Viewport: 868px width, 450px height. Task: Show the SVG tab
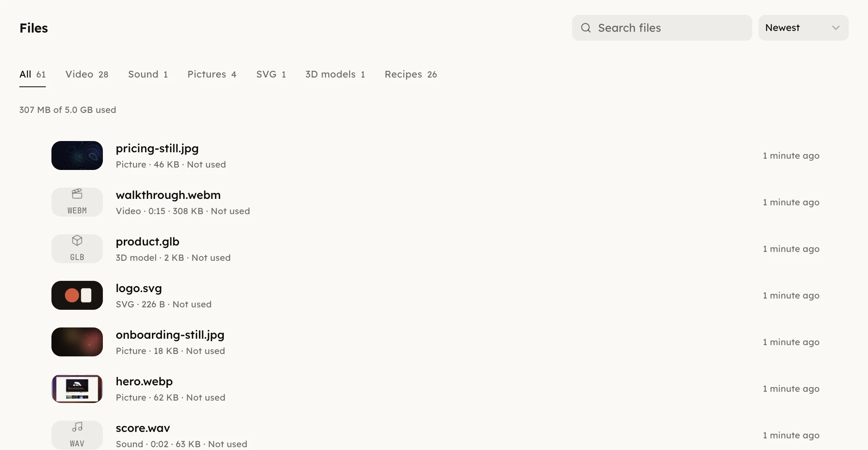[271, 74]
